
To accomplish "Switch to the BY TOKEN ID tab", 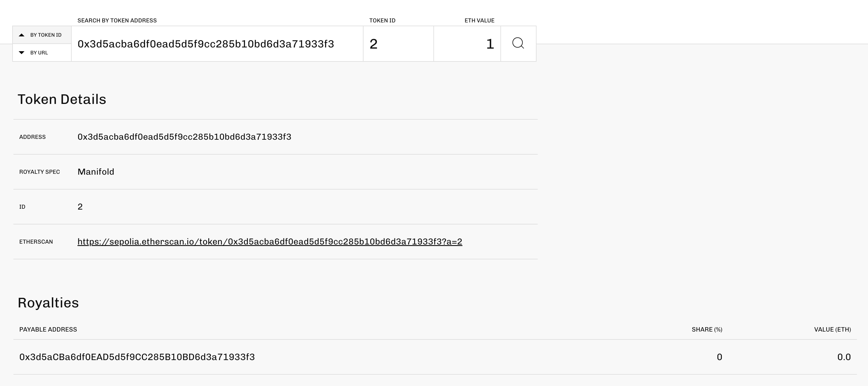I will click(x=45, y=35).
